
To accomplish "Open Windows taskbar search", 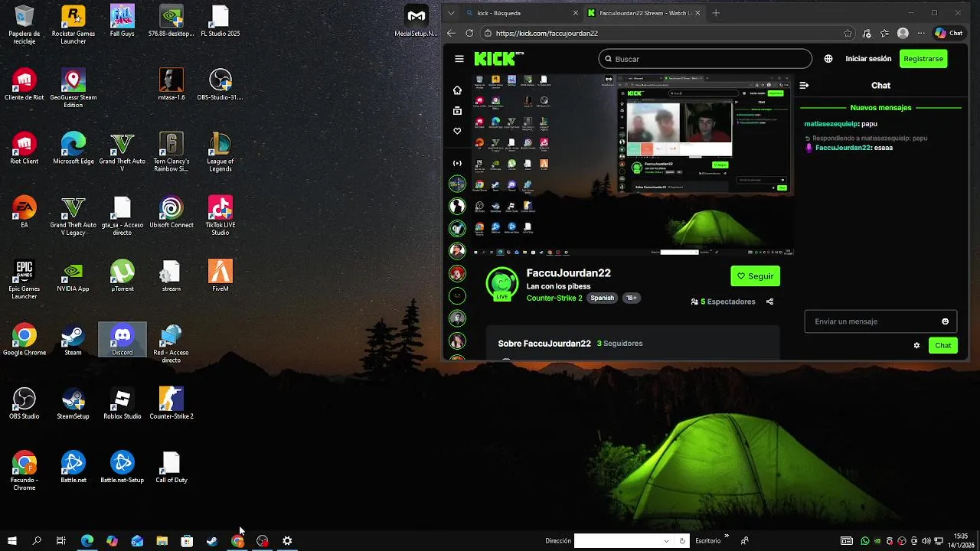I will (x=37, y=541).
